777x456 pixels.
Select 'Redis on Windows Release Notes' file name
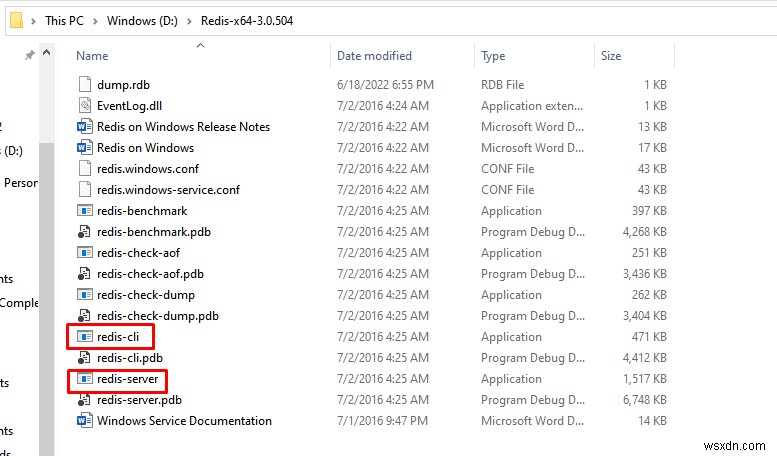click(183, 127)
